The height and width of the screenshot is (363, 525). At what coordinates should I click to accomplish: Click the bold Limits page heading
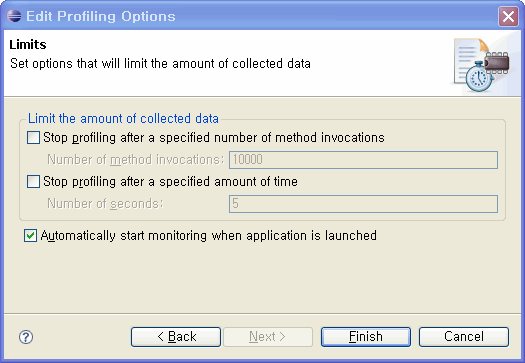[x=28, y=45]
